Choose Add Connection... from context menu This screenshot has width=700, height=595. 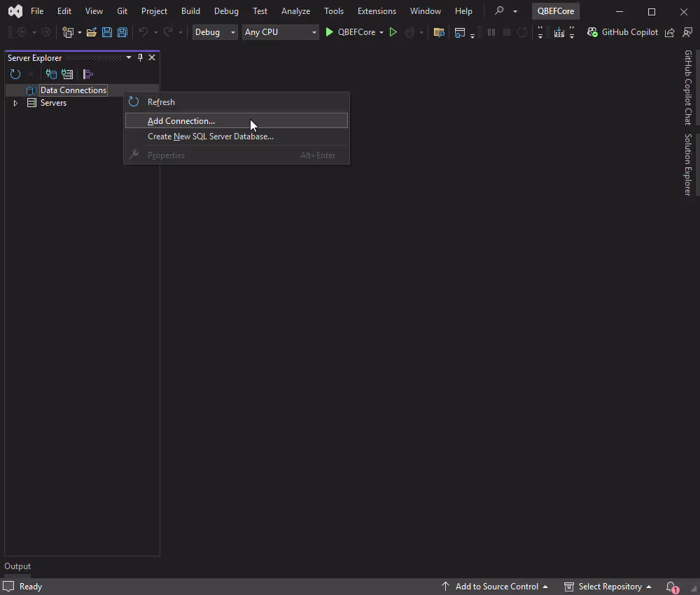click(x=237, y=120)
